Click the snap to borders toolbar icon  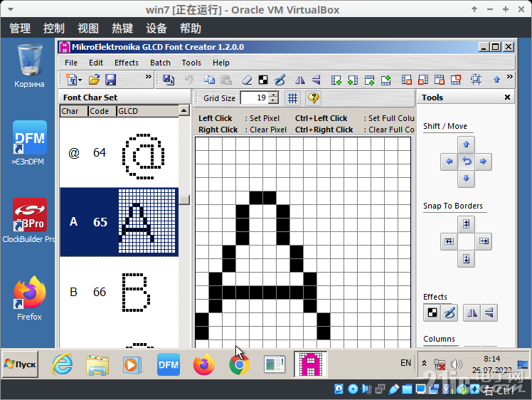[x=476, y=80]
